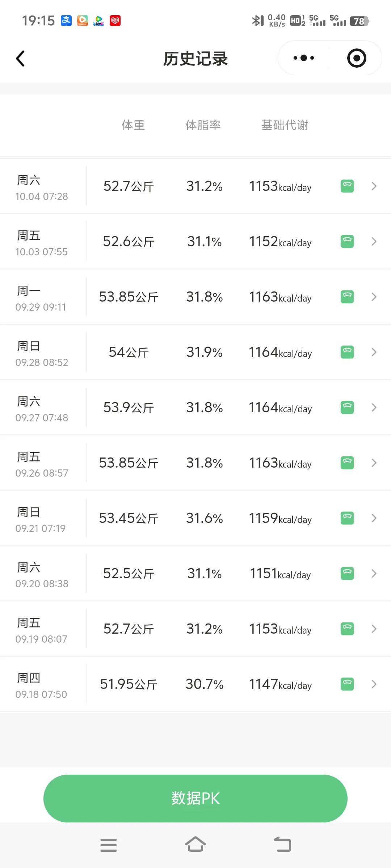Viewport: 391px width, 868px height.
Task: Open the three-dots mini program menu
Action: click(x=304, y=58)
